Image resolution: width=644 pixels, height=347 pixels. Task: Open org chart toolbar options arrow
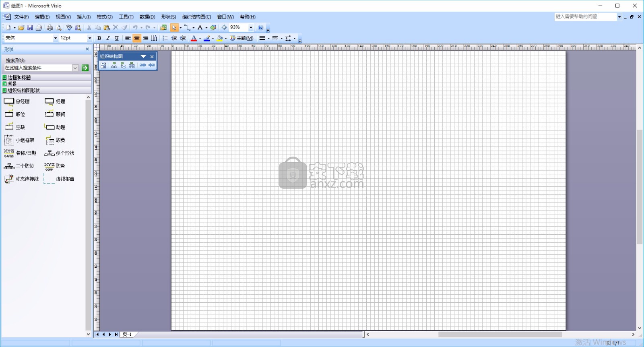(x=143, y=56)
